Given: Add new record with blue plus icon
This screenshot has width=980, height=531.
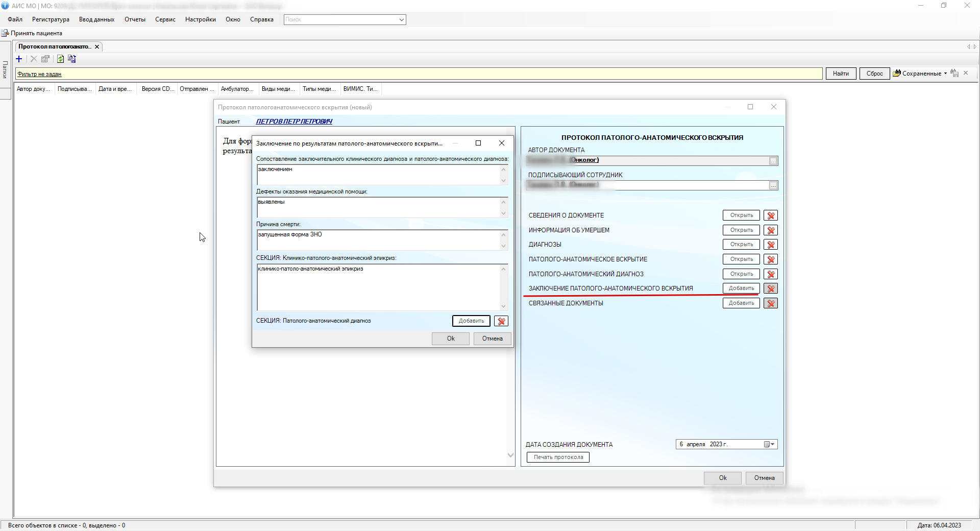Looking at the screenshot, I should (x=19, y=59).
